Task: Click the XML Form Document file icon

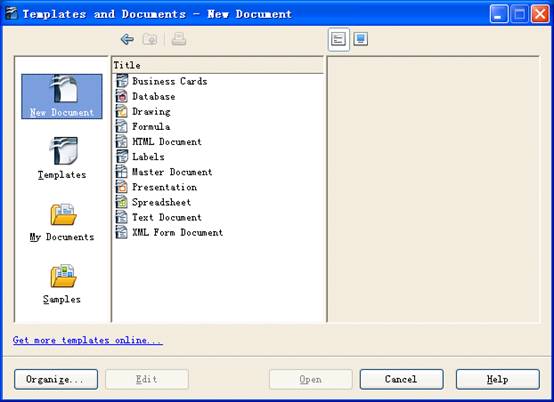Action: (122, 232)
